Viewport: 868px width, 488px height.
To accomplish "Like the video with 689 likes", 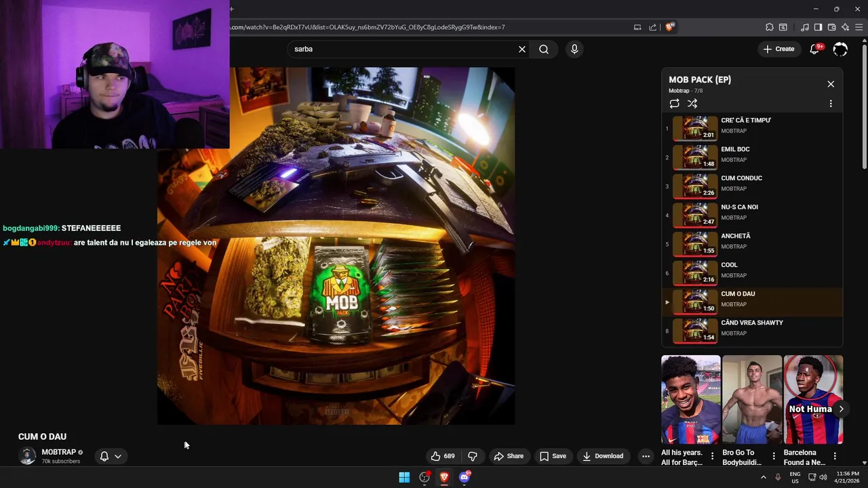I will [x=443, y=456].
